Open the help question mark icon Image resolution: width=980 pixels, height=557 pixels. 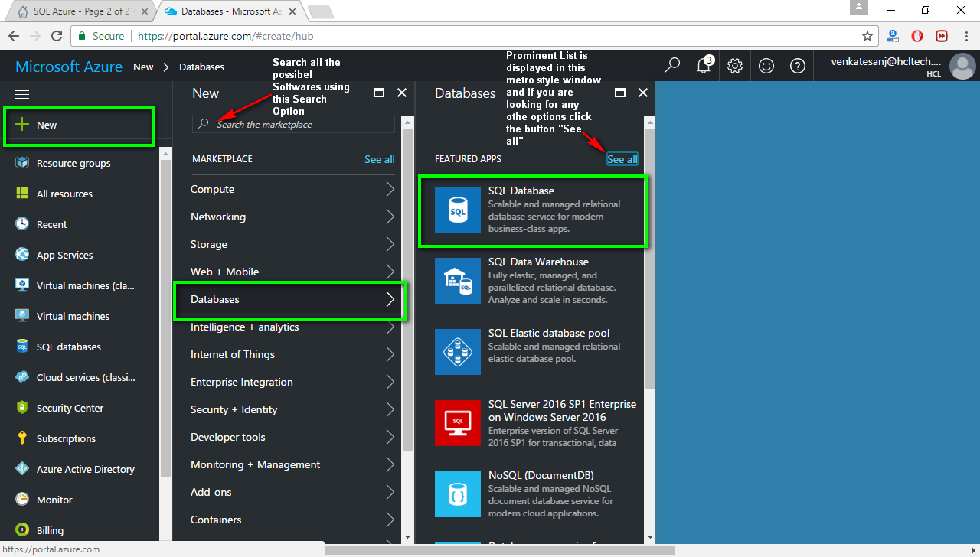[x=797, y=66]
